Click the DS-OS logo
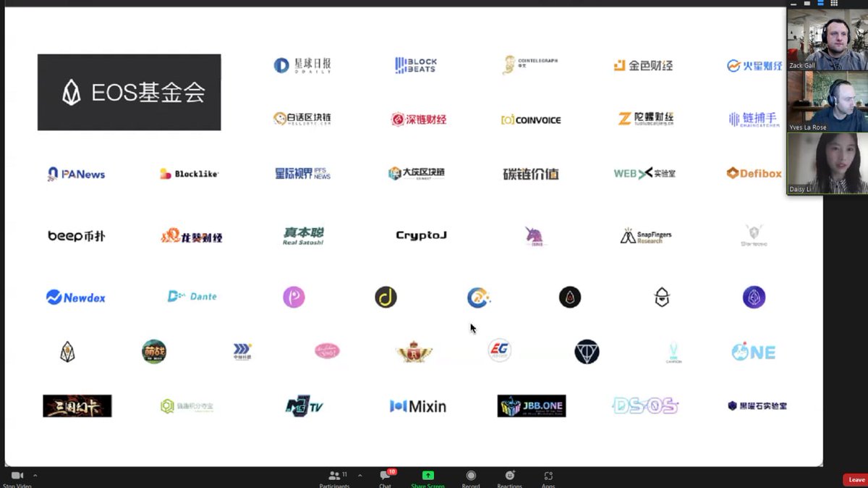868x488 pixels. 645,405
